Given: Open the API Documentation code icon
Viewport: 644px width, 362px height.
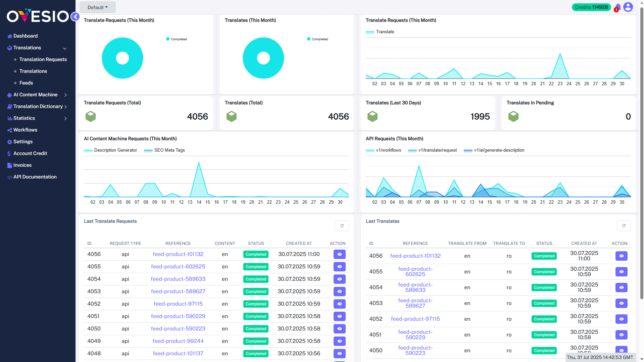Looking at the screenshot, I should (x=9, y=177).
